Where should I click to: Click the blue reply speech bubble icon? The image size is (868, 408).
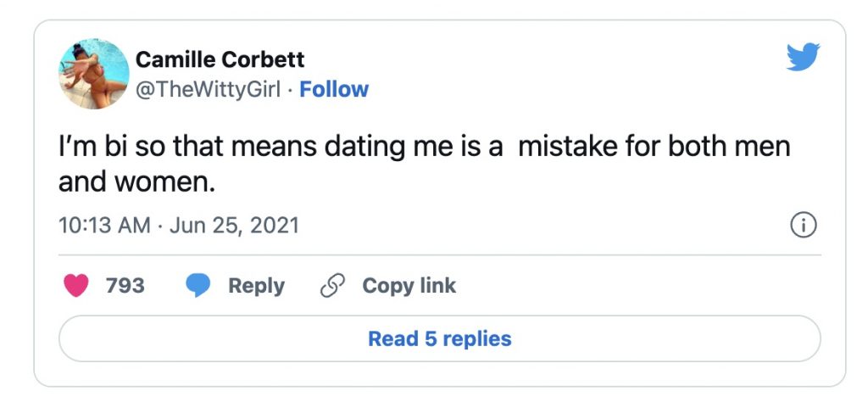(x=198, y=286)
